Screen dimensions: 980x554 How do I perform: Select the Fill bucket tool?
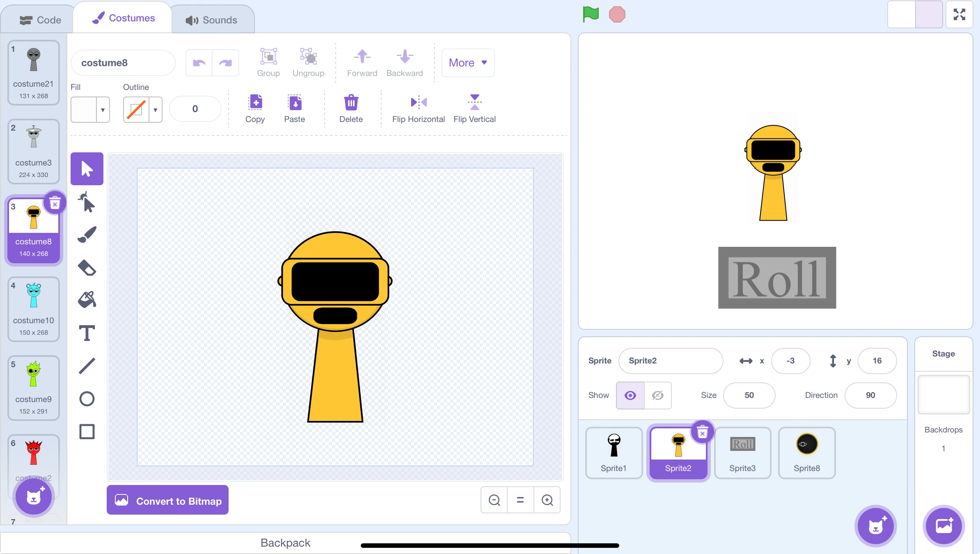click(87, 300)
